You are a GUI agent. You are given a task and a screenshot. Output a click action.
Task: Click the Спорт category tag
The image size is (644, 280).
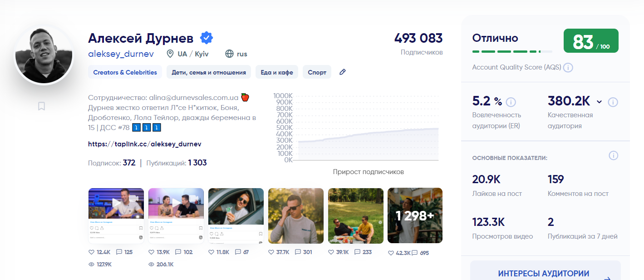pos(317,72)
